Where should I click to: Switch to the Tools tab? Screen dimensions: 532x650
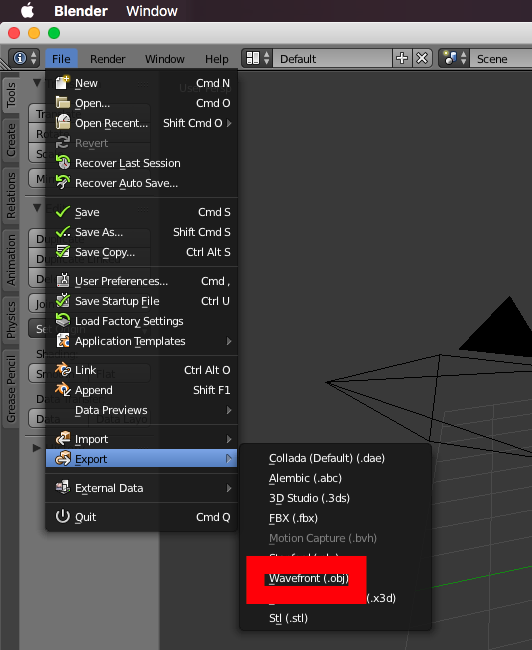[11, 95]
